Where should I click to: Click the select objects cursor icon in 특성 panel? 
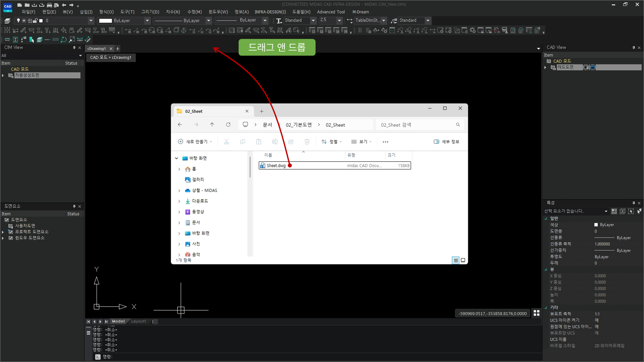(631, 211)
